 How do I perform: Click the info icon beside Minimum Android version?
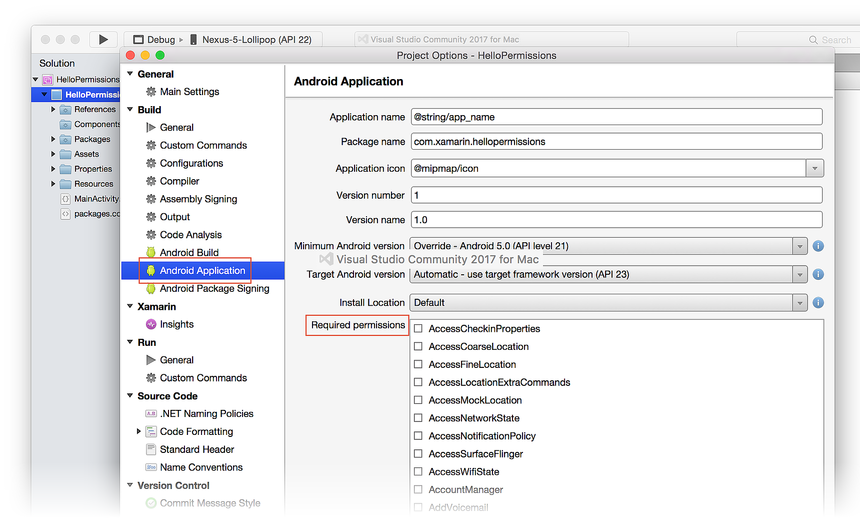[817, 246]
